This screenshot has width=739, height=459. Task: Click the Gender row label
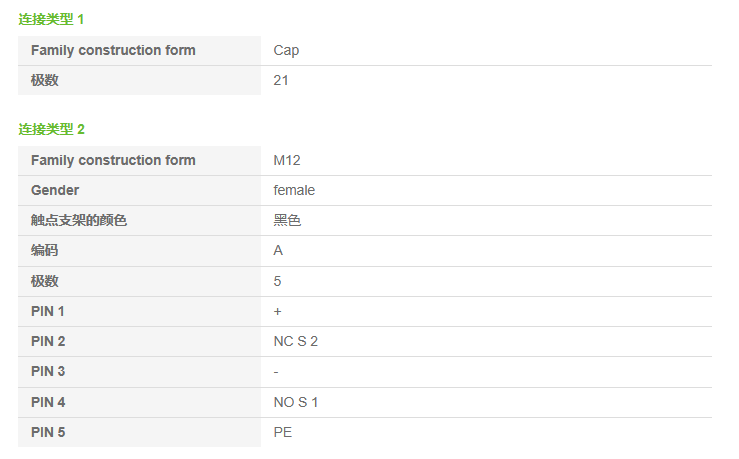(55, 190)
